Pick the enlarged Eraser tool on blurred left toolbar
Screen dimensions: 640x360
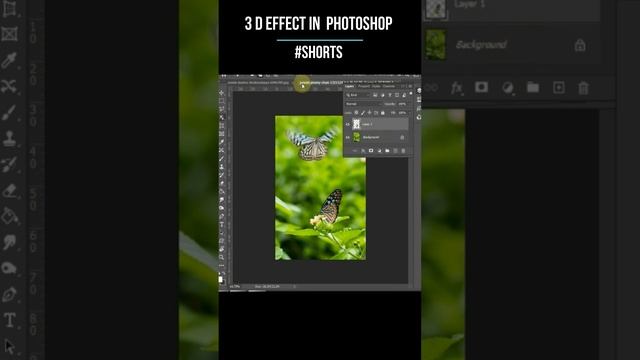point(9,191)
